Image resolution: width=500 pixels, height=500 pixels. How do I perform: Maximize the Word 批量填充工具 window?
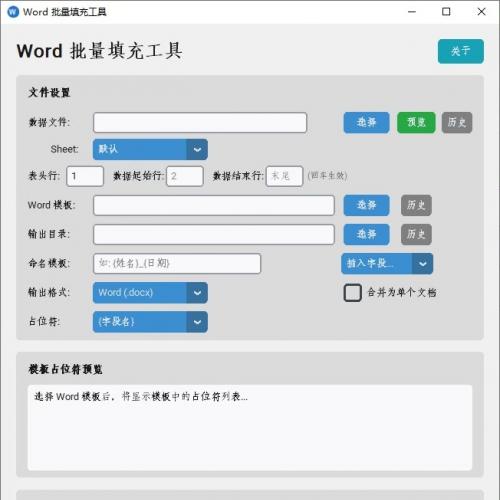[446, 12]
